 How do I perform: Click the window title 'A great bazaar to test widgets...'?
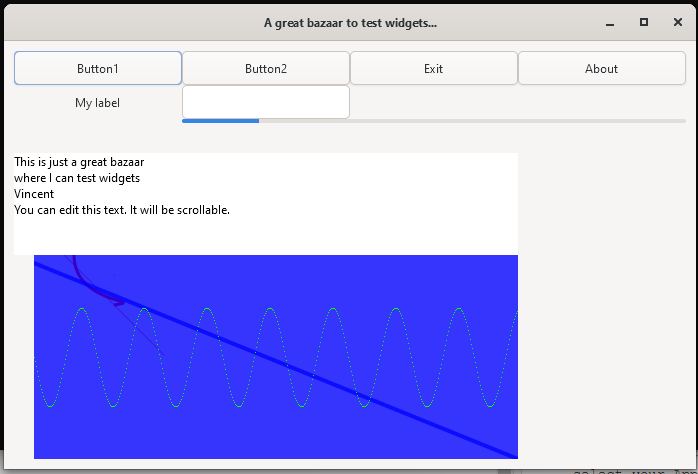coord(350,23)
